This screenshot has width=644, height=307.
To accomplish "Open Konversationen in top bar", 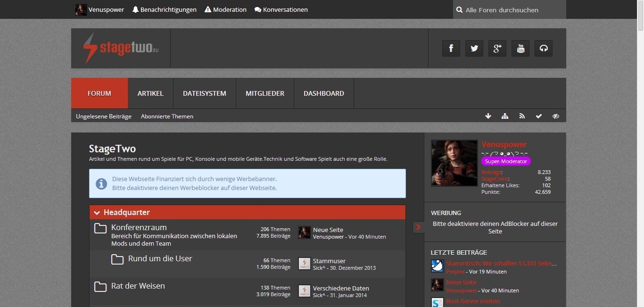I will (x=281, y=9).
